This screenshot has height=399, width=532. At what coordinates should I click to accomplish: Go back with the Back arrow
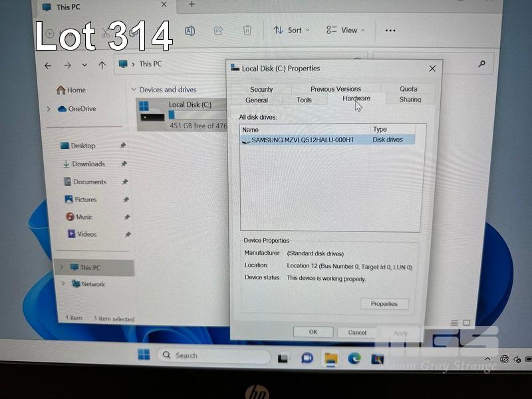coord(48,65)
